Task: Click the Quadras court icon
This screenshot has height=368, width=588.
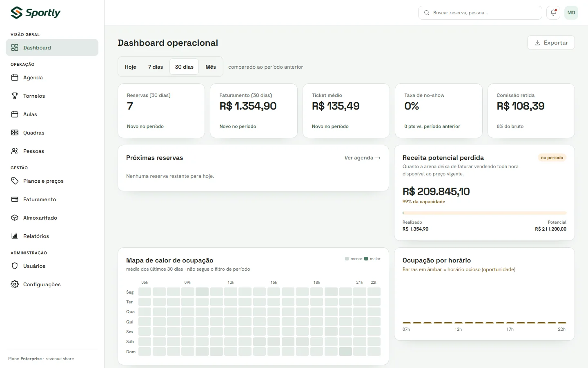Action: point(15,132)
